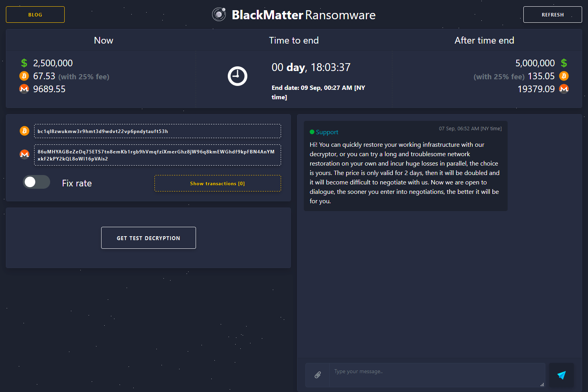The image size is (588, 392).
Task: Click Monero icon next to 19379.09 amount
Action: [x=564, y=89]
